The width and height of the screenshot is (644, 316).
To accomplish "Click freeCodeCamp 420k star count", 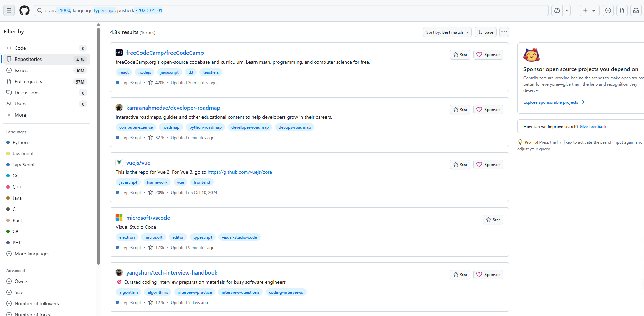I will point(156,83).
